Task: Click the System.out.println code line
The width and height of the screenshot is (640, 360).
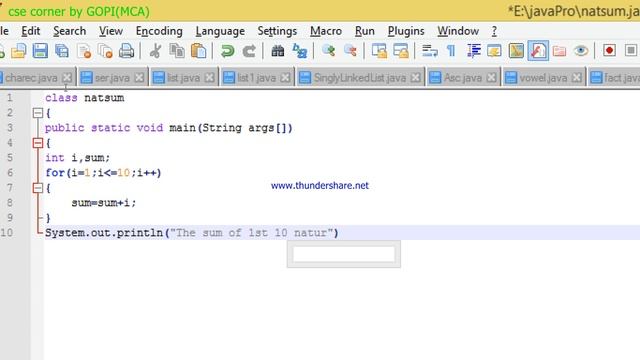Action: [192, 233]
